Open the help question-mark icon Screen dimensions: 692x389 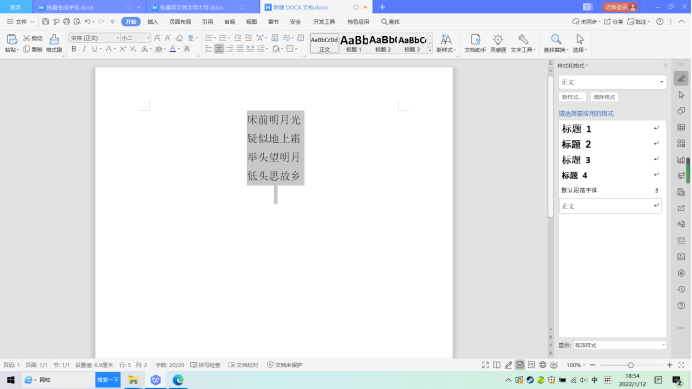pyautogui.click(x=660, y=22)
